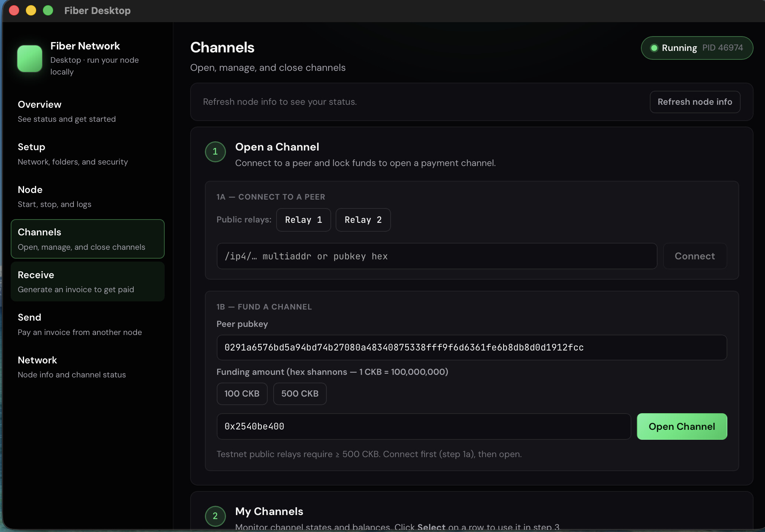Click the Open Channel button
Screen dimensions: 765x532
pyautogui.click(x=682, y=426)
